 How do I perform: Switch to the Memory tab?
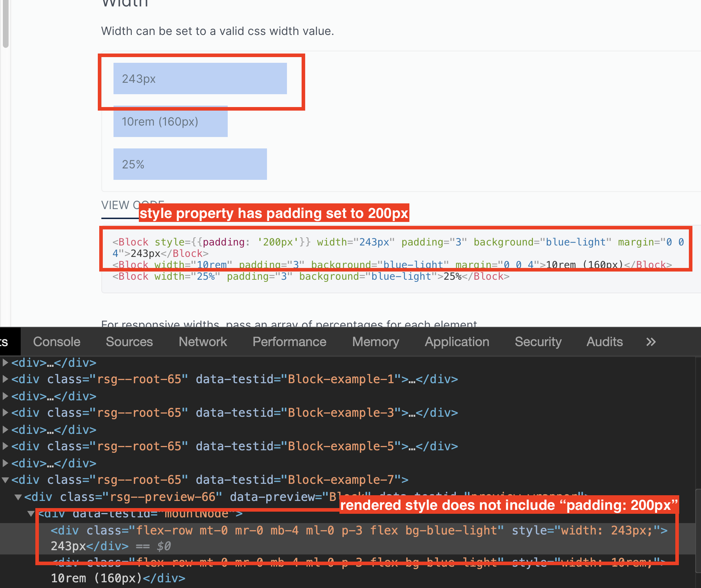[375, 341]
